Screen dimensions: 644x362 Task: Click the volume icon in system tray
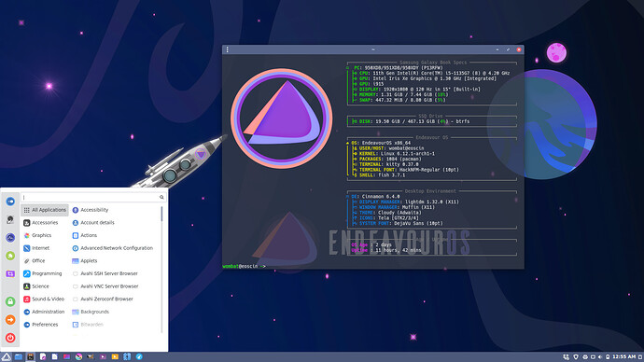click(x=600, y=357)
